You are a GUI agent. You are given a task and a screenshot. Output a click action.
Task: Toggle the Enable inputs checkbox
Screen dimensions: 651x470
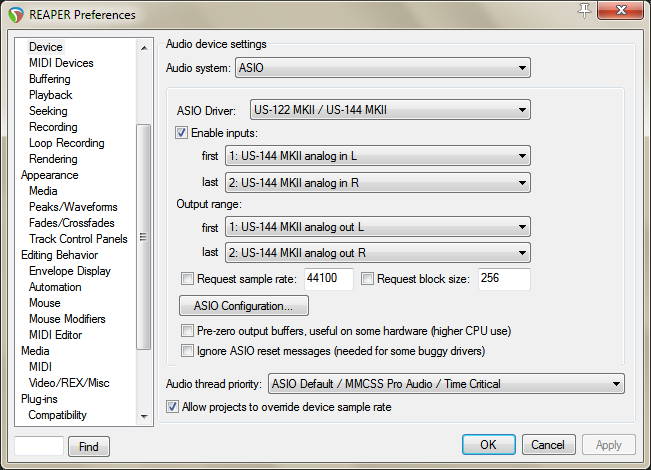coord(181,133)
